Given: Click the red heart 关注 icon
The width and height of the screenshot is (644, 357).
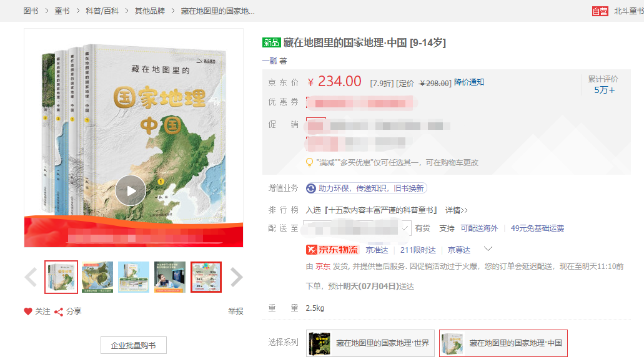Looking at the screenshot, I should click(28, 311).
